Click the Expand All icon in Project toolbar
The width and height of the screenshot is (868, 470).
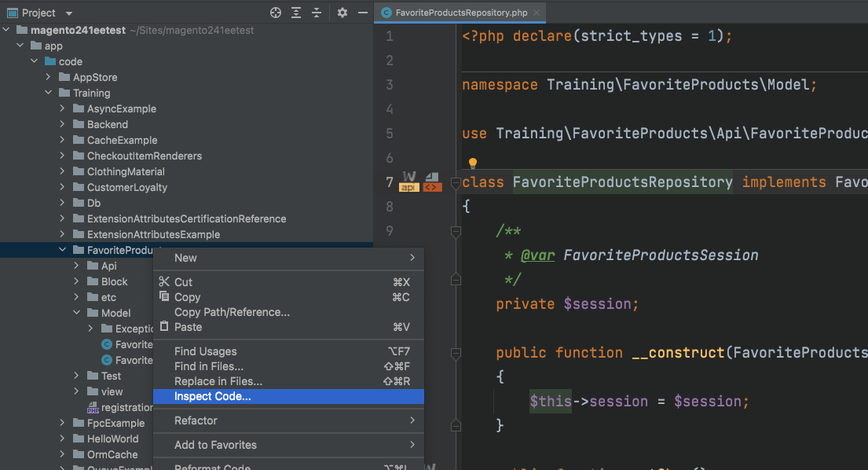coord(296,13)
